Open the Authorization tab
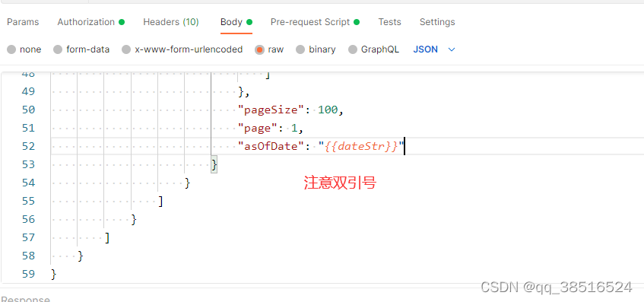Image resolution: width=644 pixels, height=302 pixels. coord(90,22)
